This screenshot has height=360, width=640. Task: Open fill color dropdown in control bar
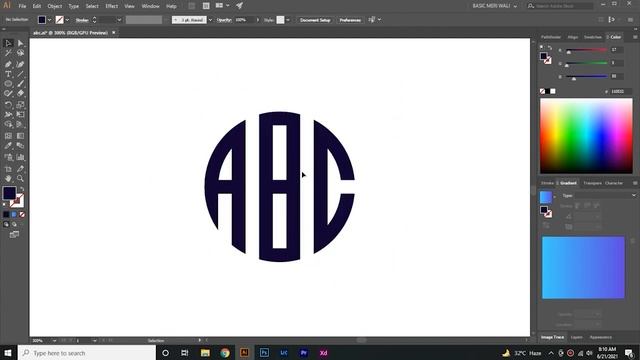tap(49, 20)
